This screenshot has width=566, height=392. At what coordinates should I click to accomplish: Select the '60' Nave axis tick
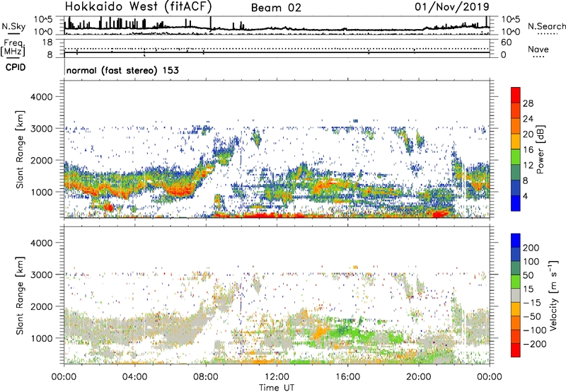tap(507, 42)
